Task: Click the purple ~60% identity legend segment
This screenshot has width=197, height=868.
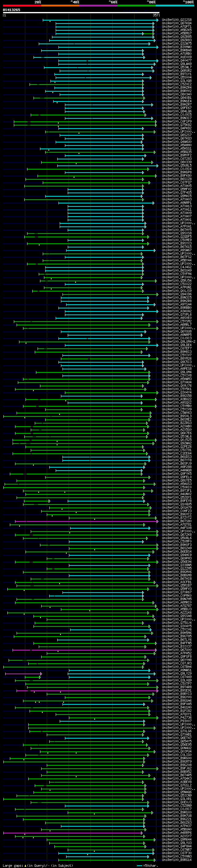Action: tap(99, 6)
